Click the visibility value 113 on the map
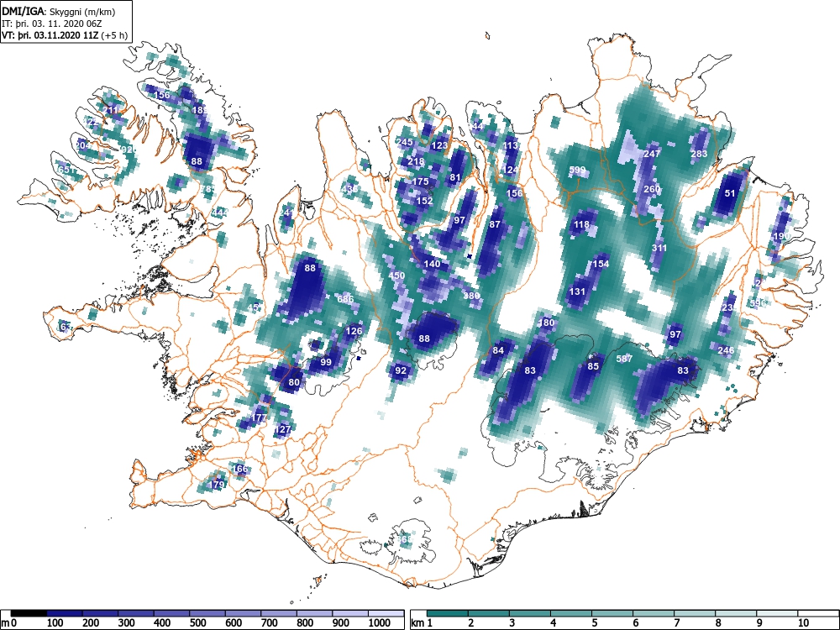 click(x=511, y=145)
